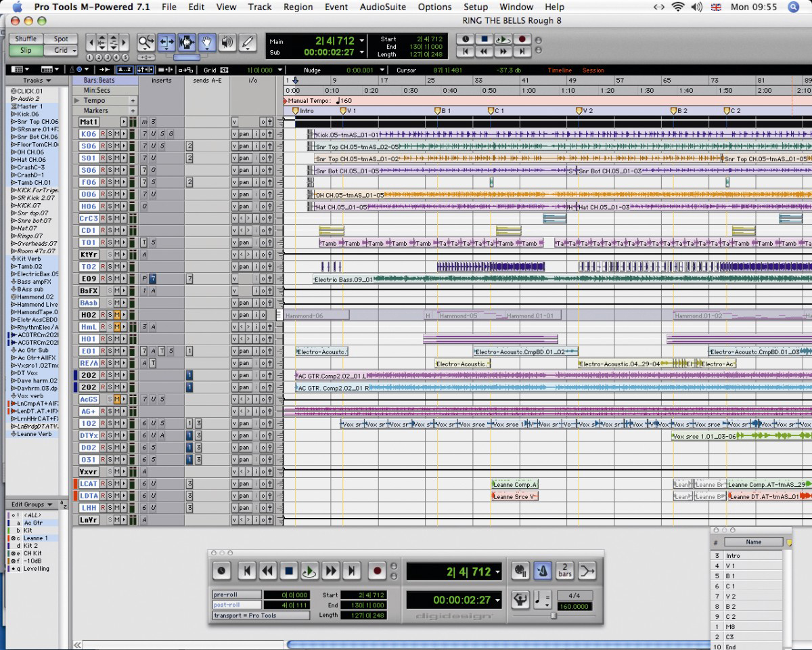This screenshot has width=812, height=650.
Task: Click the 160.0000 tempo field in Transport
Action: pyautogui.click(x=574, y=607)
